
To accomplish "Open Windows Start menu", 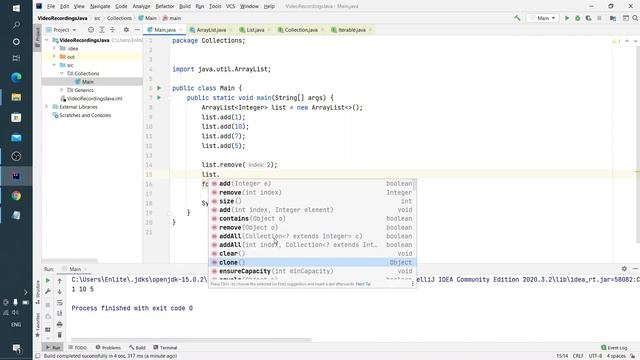I will point(16,8).
